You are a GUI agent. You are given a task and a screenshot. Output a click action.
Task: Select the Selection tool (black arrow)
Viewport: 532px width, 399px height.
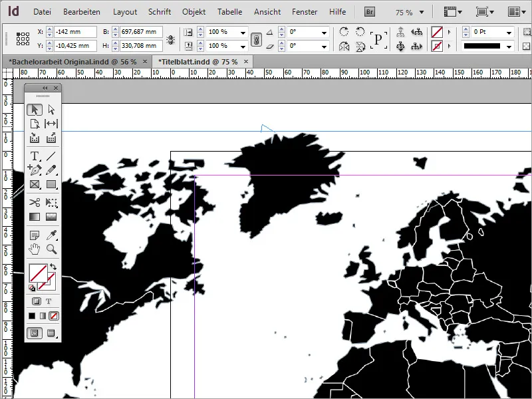[x=35, y=110]
